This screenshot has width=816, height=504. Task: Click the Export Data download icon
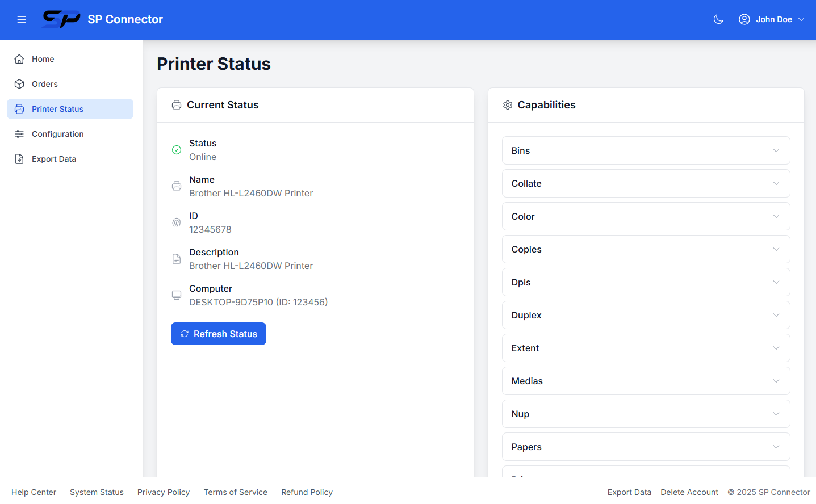click(19, 158)
